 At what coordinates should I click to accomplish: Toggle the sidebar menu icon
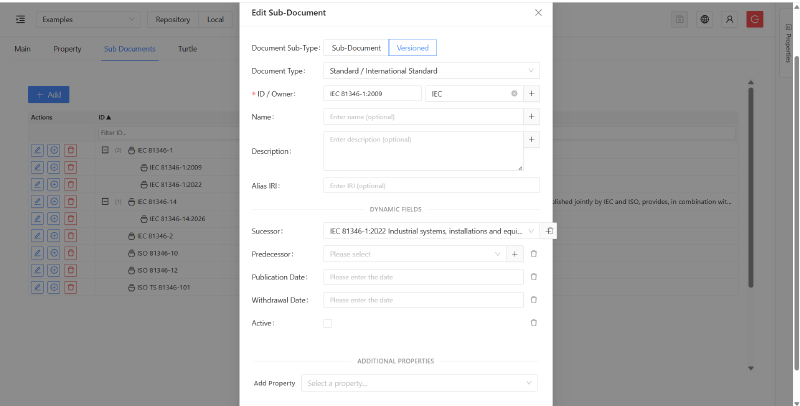pyautogui.click(x=20, y=19)
